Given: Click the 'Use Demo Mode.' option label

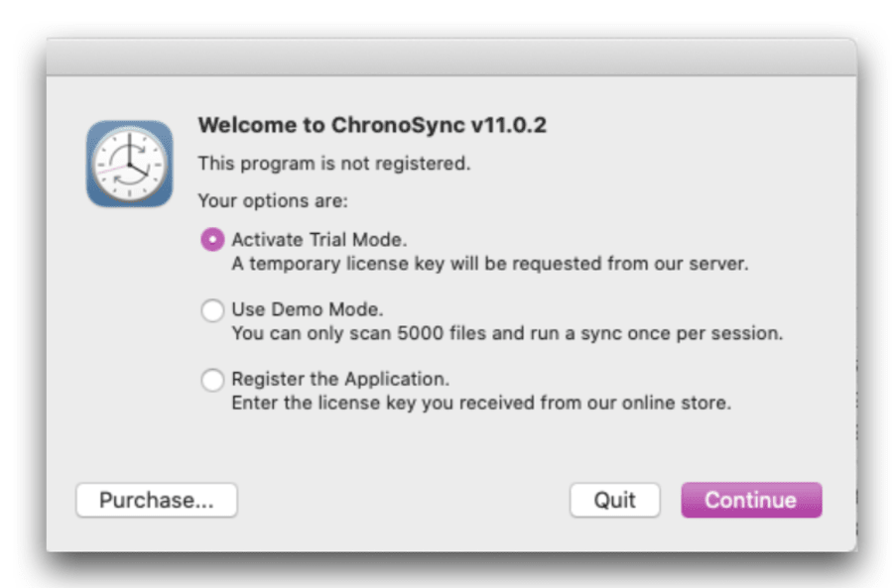Looking at the screenshot, I should [x=307, y=309].
